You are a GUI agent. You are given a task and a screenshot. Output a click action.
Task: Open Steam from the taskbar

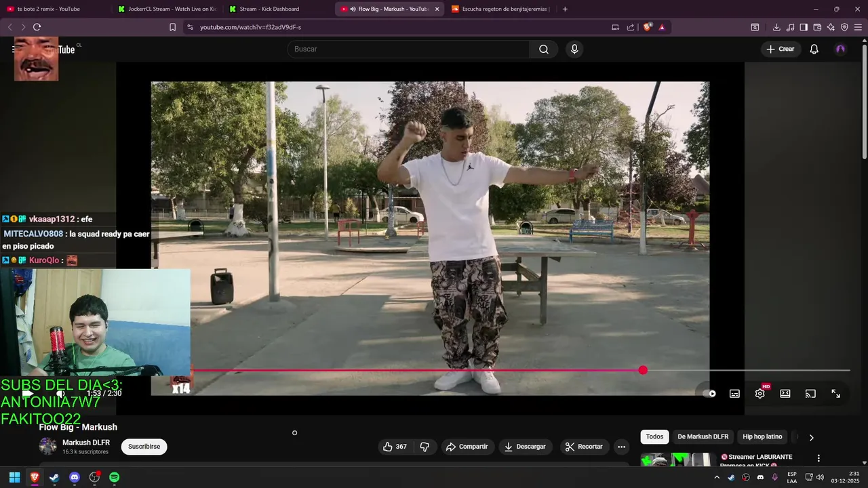pos(54,477)
